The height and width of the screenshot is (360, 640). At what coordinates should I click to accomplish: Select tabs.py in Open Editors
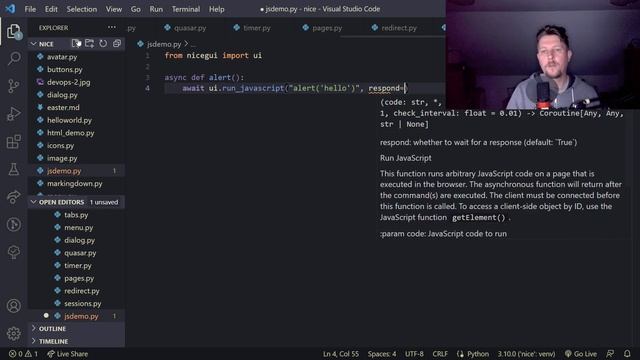point(76,215)
